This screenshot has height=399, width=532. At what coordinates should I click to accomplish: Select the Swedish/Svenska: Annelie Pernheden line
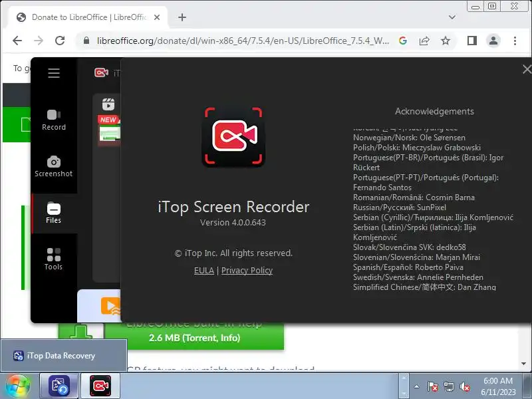[x=418, y=277]
